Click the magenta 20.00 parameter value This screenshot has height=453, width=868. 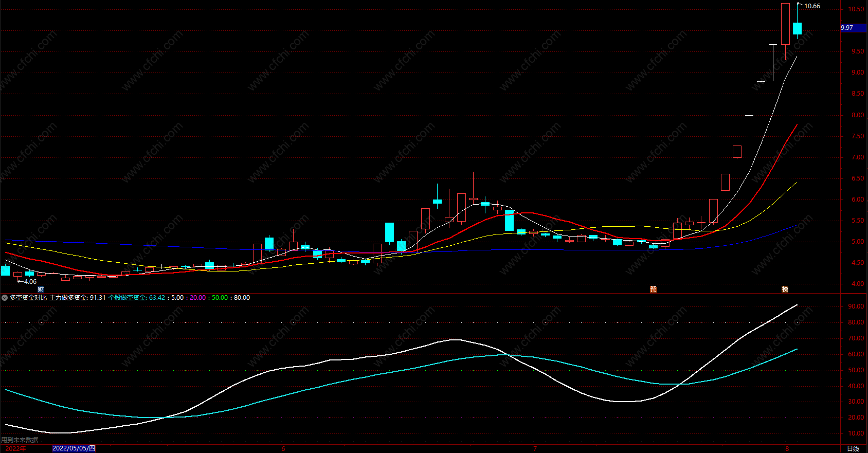point(197,298)
